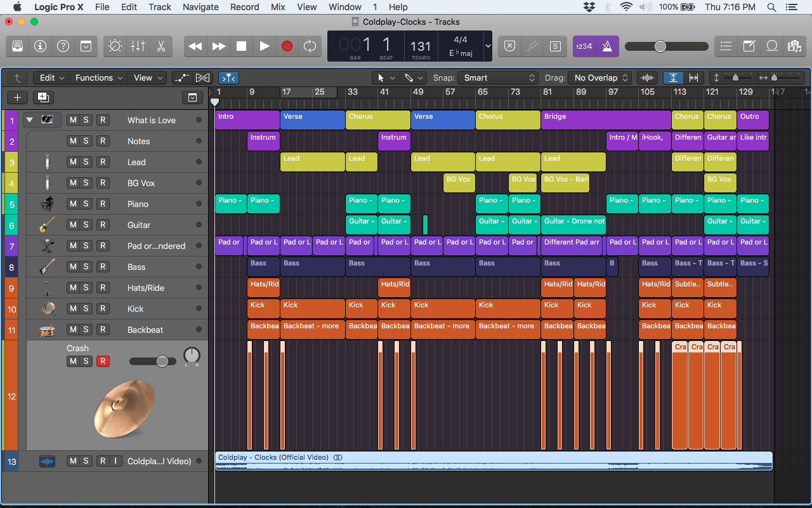Toggle the toolbar display button
Image resolution: width=812 pixels, height=508 pixels.
tap(86, 46)
